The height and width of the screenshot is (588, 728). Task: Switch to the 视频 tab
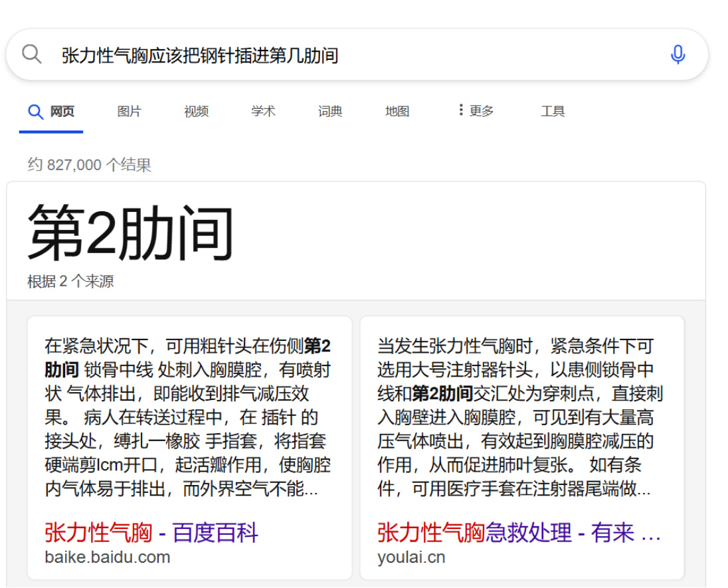click(197, 112)
